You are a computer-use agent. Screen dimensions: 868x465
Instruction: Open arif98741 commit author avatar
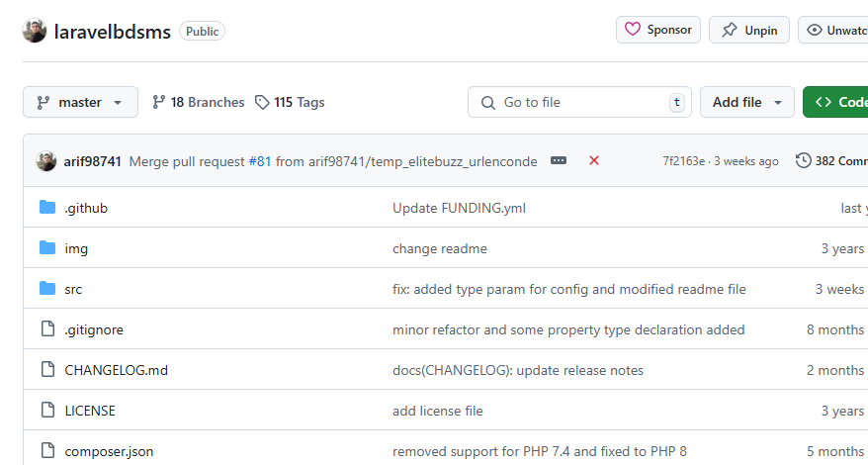[46, 161]
